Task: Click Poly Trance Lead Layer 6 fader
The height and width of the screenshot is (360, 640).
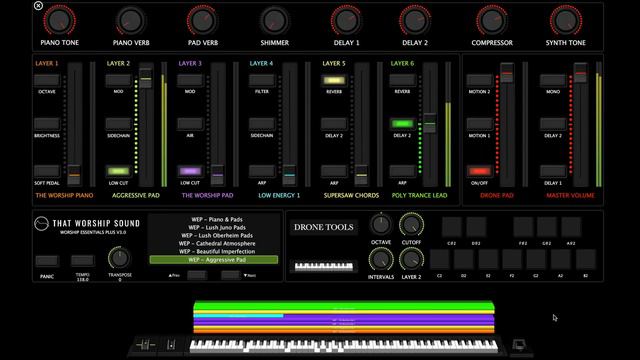Action: 429,123
